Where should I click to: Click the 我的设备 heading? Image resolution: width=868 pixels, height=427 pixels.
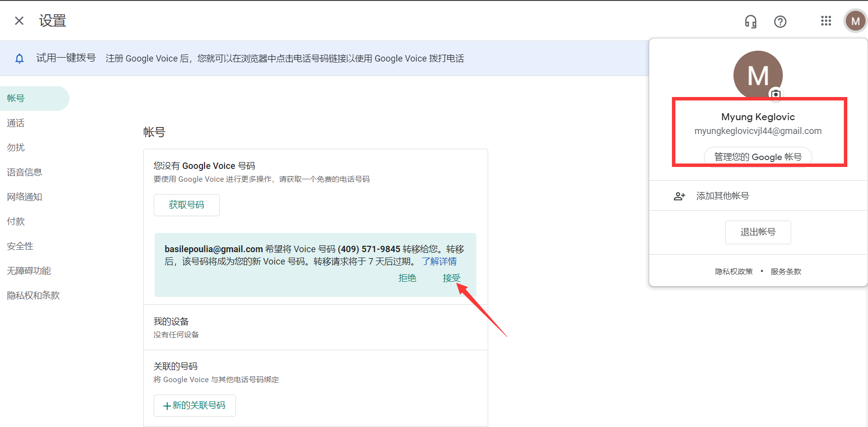tap(171, 322)
